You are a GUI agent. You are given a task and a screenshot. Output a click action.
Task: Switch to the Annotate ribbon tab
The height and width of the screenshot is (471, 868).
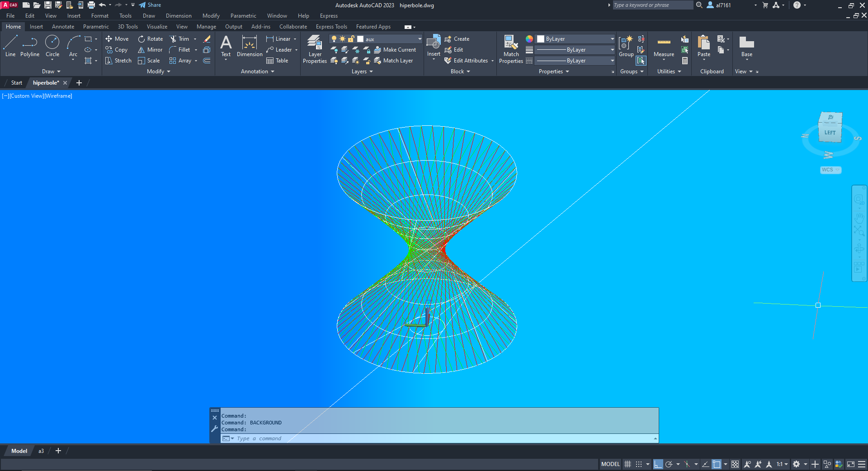pyautogui.click(x=63, y=27)
